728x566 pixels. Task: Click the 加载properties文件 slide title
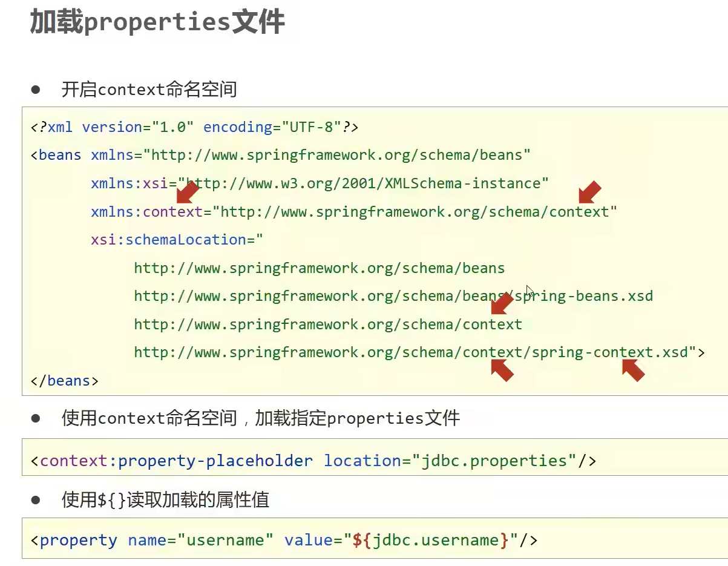pos(157,23)
